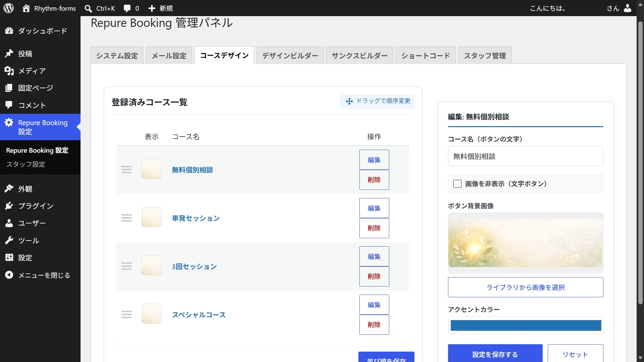Click the WordPress logo icon
644x362 pixels.
click(9, 8)
